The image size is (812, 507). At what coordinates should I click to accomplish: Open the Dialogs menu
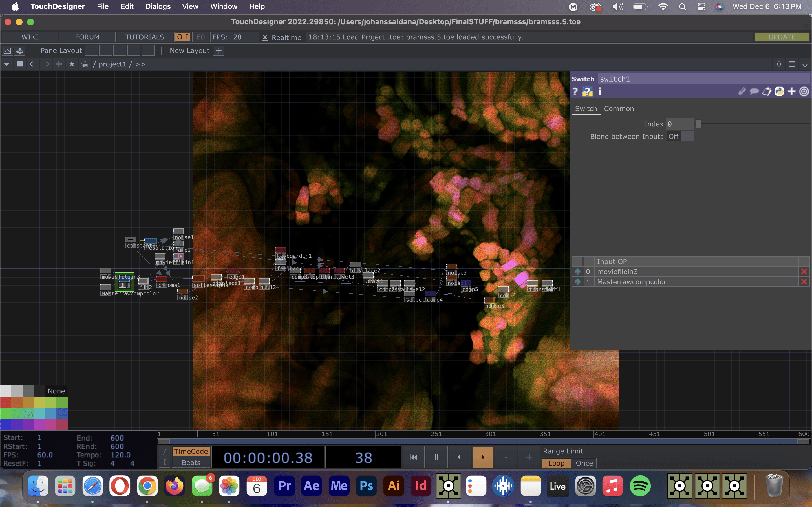pos(158,6)
